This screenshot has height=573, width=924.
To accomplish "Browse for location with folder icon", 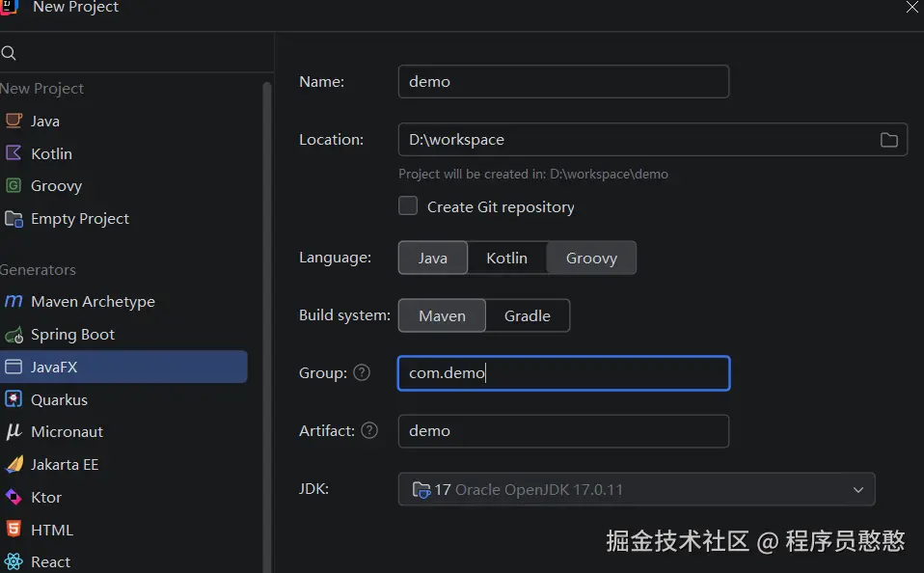I will tap(888, 140).
